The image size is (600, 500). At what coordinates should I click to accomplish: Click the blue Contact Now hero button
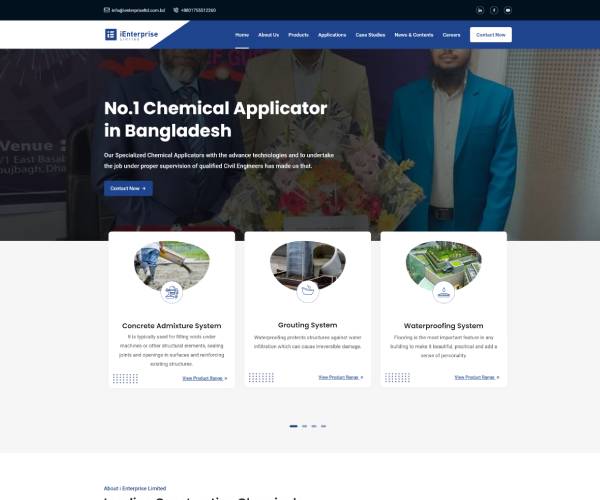[x=128, y=189]
